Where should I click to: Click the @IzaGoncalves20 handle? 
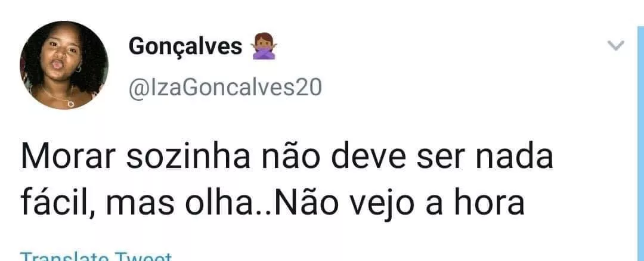point(225,88)
